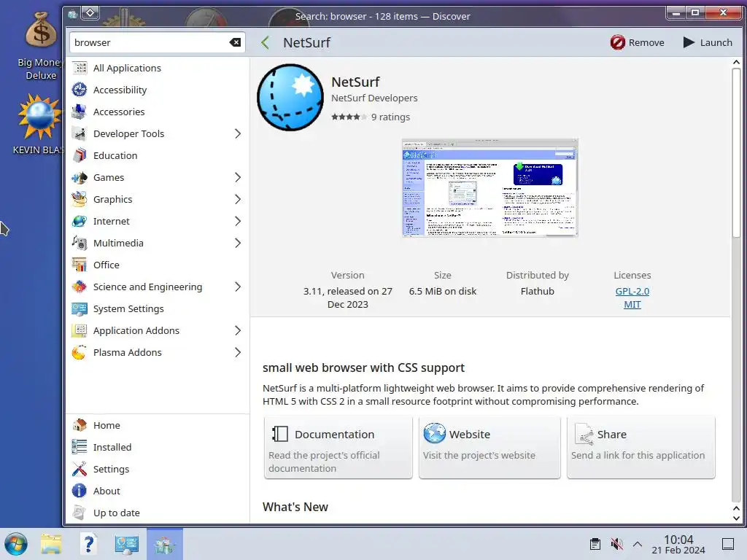Viewport: 747px width, 560px height.
Task: Go back using the green arrow
Action: coord(266,42)
